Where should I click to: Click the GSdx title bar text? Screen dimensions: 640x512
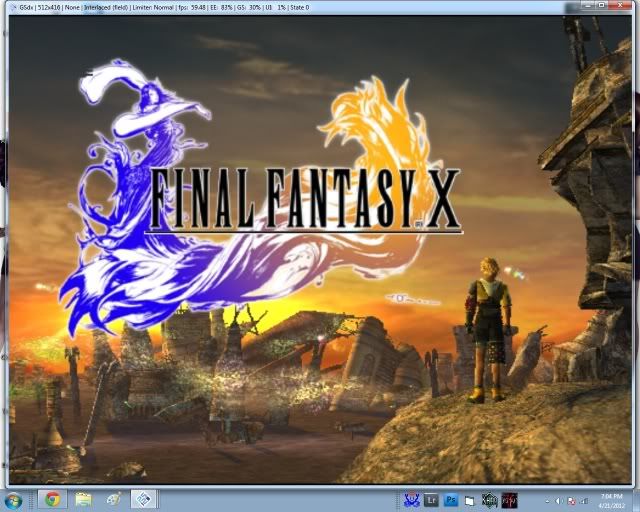(x=164, y=7)
